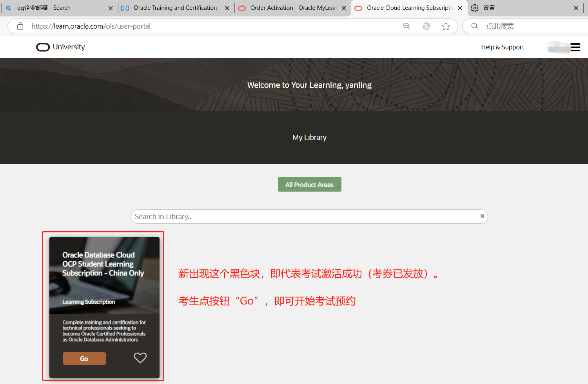The image size is (588, 384).
Task: Zoom out using the magnifier minus icon
Action: (x=407, y=26)
